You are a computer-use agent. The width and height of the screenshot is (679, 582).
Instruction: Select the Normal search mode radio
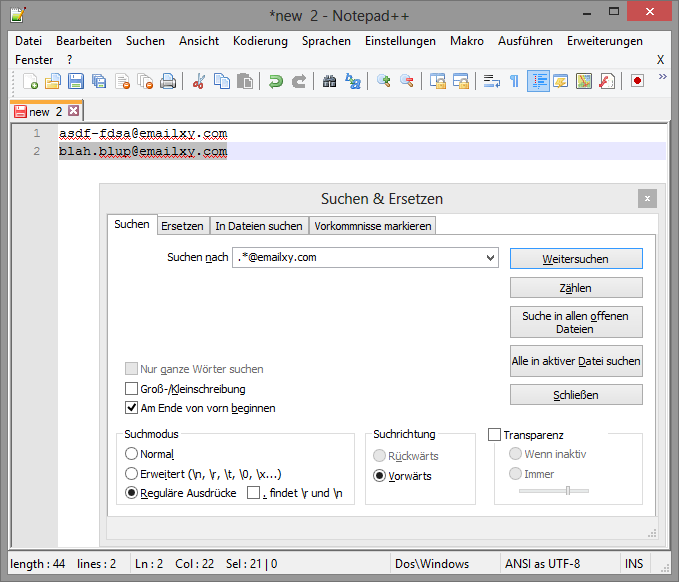[131, 453]
